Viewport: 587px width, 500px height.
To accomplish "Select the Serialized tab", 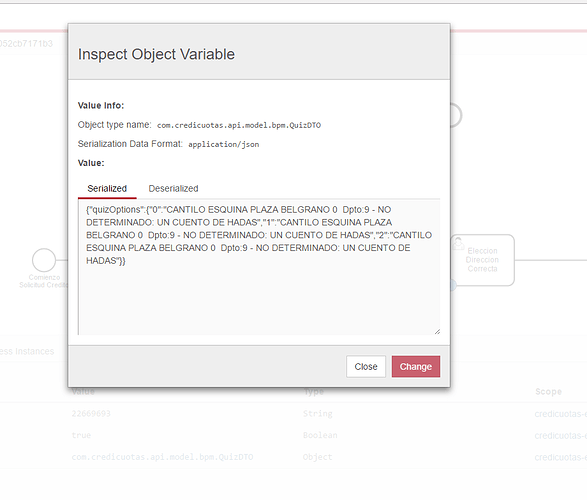I will 107,188.
